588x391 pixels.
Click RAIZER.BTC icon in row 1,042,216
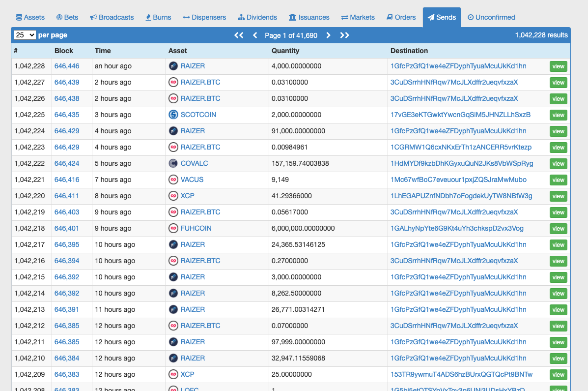[x=173, y=261]
